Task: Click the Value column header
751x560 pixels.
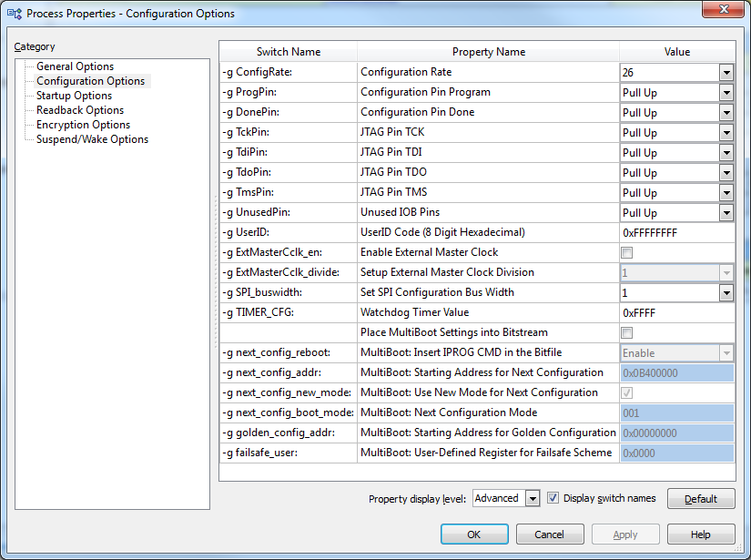Action: tap(677, 52)
